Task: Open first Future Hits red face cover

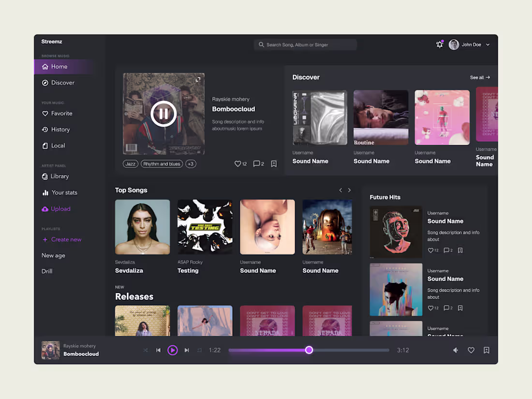Action: pyautogui.click(x=396, y=232)
